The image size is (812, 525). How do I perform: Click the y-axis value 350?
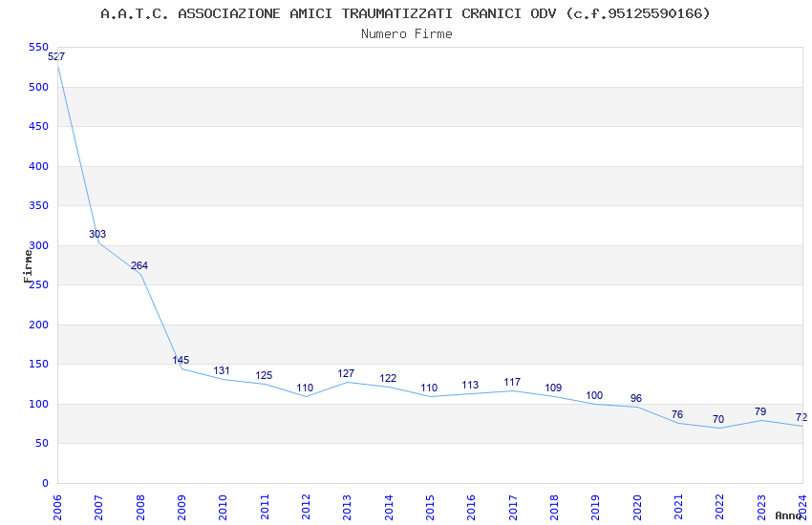coord(39,205)
